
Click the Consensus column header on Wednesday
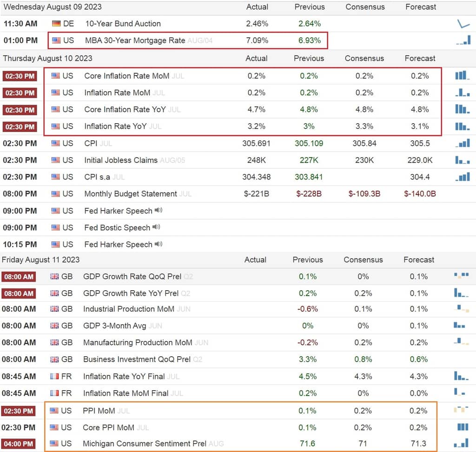[365, 7]
